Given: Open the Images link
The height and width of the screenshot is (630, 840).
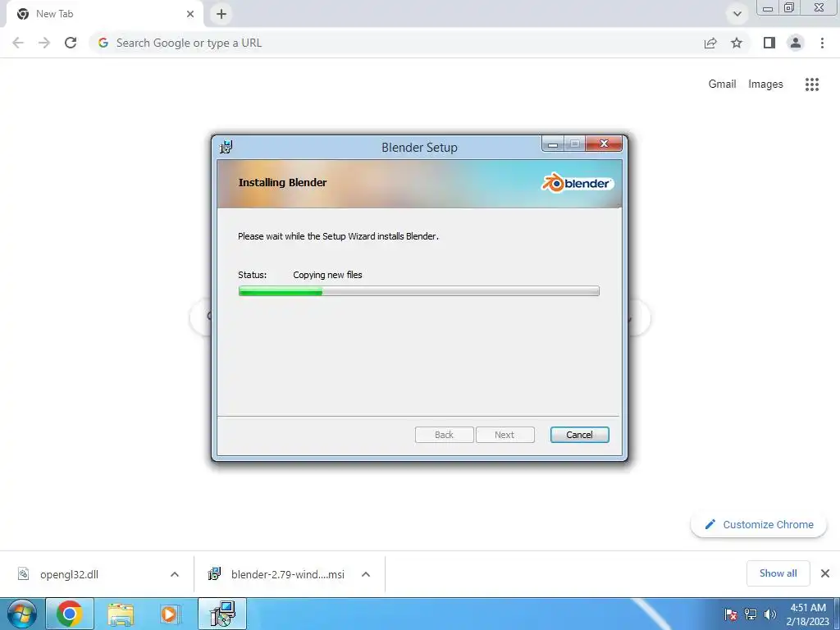Looking at the screenshot, I should tap(765, 84).
